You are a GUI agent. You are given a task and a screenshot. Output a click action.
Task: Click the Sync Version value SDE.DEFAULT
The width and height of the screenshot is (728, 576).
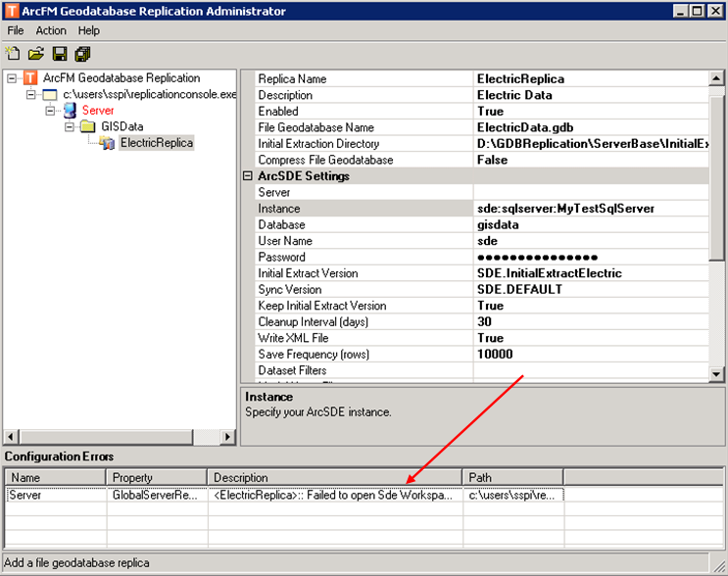point(591,290)
